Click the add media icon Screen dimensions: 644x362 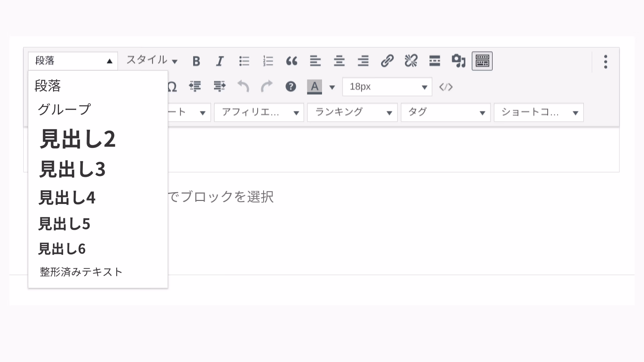coord(459,61)
